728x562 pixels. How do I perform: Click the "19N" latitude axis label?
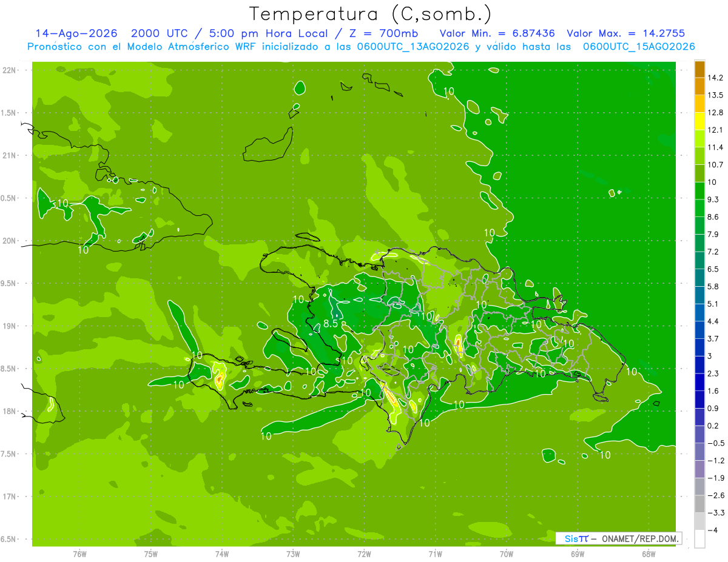(x=10, y=326)
